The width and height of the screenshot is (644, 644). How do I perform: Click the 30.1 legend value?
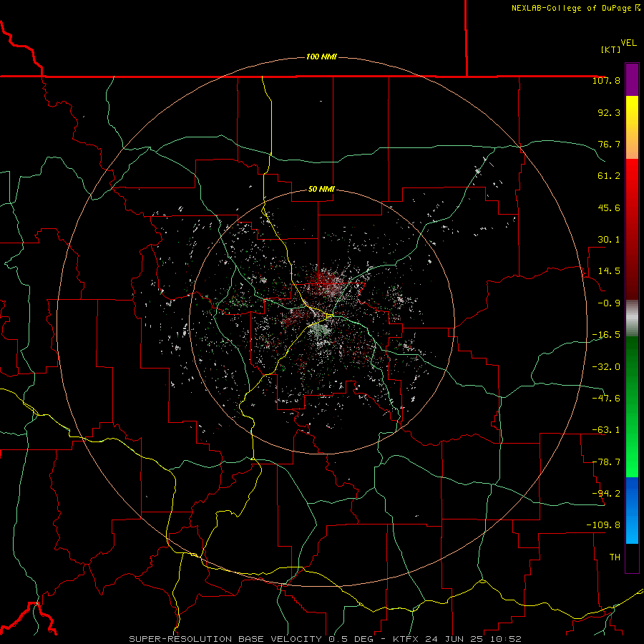click(x=609, y=240)
